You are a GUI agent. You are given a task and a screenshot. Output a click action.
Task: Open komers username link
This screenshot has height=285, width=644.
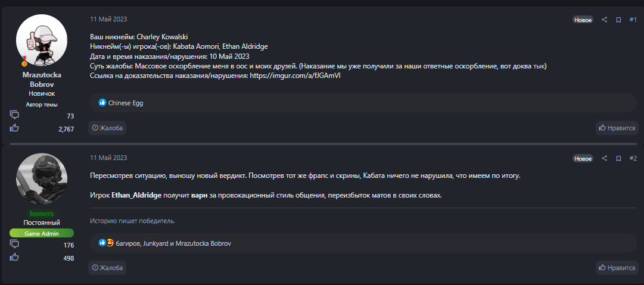pos(42,213)
